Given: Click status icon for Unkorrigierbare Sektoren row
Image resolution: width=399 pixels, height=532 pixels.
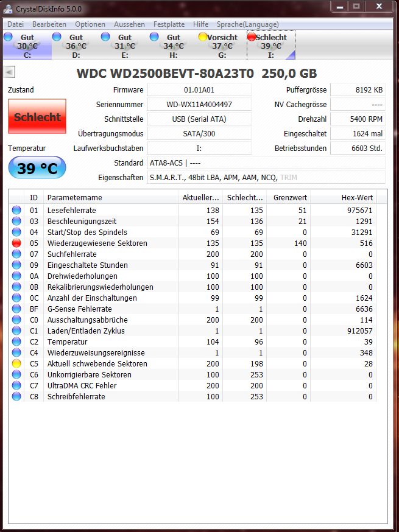Looking at the screenshot, I should pyautogui.click(x=16, y=374).
